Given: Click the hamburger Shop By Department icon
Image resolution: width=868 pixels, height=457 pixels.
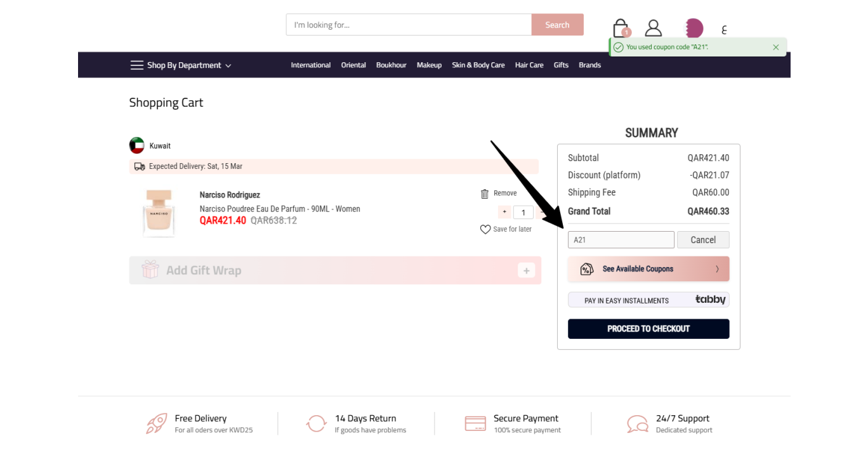Looking at the screenshot, I should (137, 65).
